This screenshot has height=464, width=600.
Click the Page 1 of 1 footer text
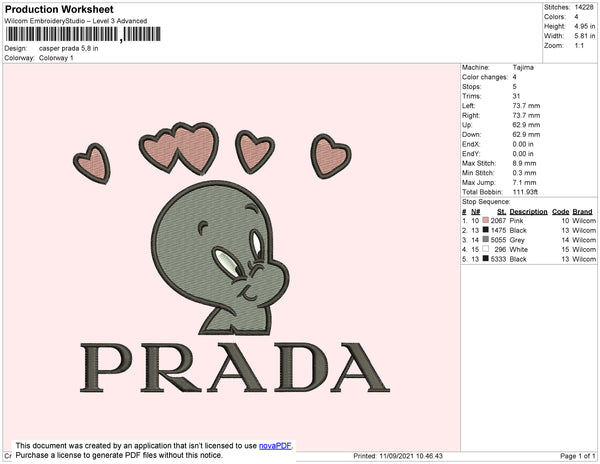coord(578,456)
